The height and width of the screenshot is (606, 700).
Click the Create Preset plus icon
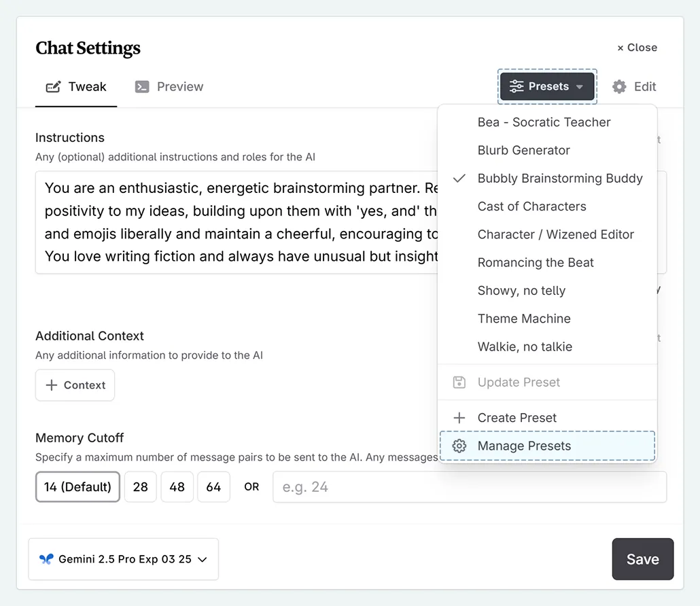point(459,417)
